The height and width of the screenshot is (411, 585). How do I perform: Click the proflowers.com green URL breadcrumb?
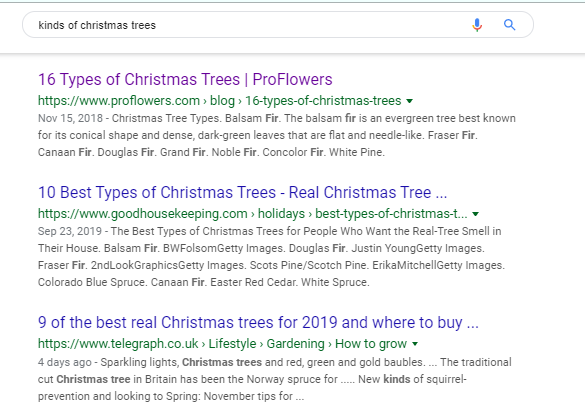[219, 101]
